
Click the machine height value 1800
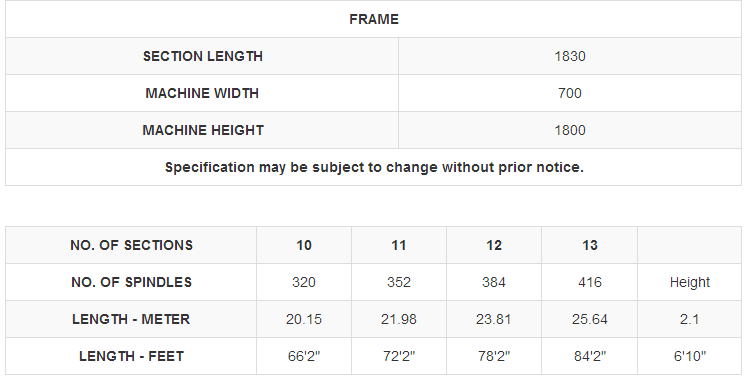point(569,130)
